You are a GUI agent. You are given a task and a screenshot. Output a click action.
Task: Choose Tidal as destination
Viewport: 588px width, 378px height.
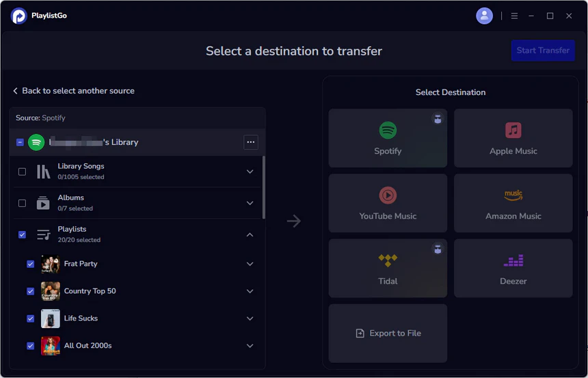[388, 268]
